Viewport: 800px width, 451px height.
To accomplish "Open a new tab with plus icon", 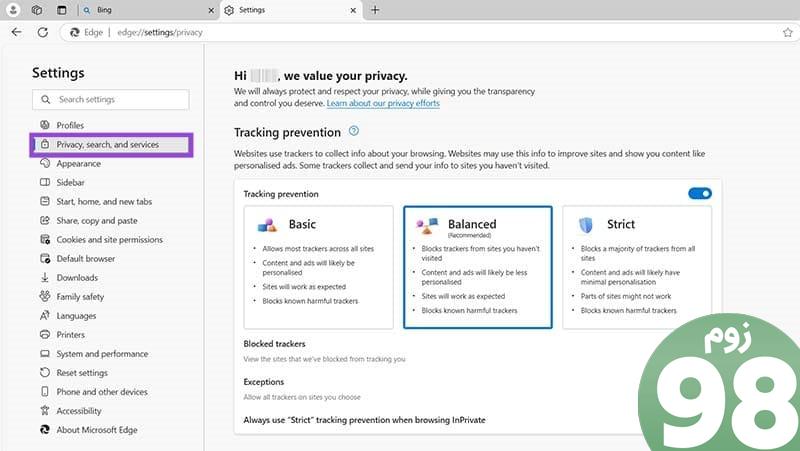I will click(x=375, y=10).
